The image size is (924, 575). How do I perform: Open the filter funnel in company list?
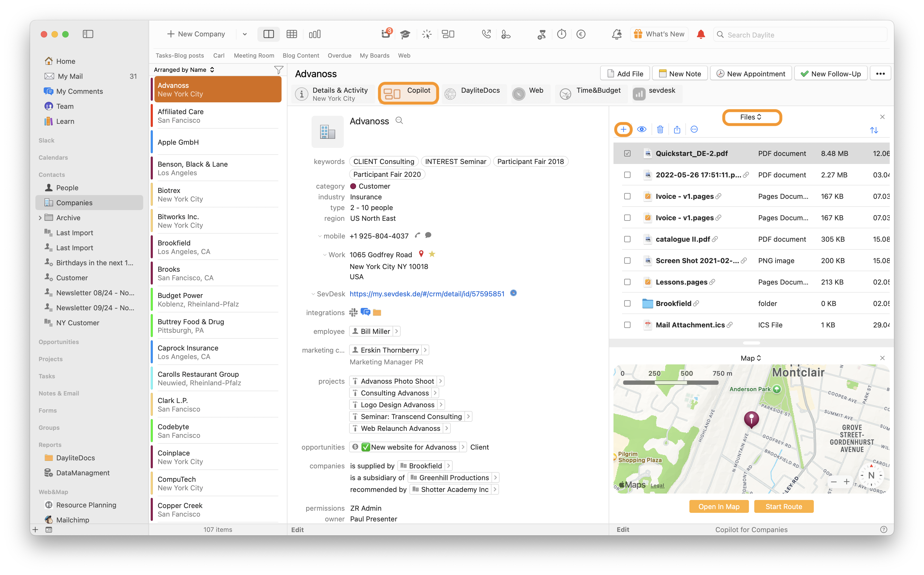(279, 70)
